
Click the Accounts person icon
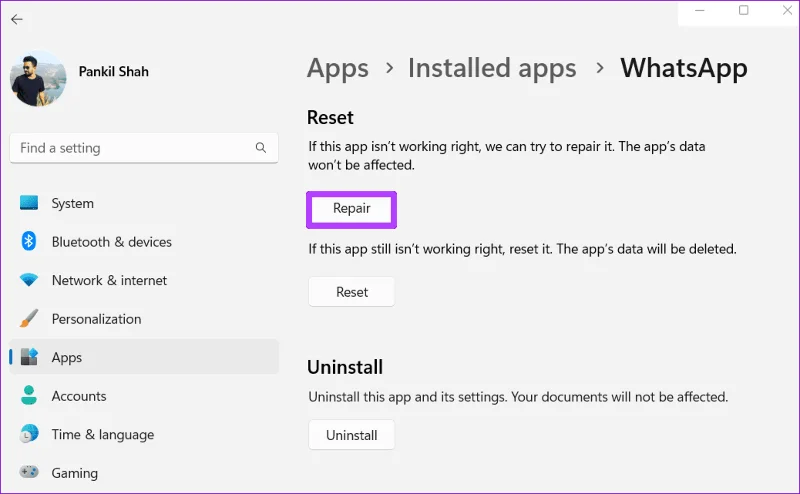(29, 395)
